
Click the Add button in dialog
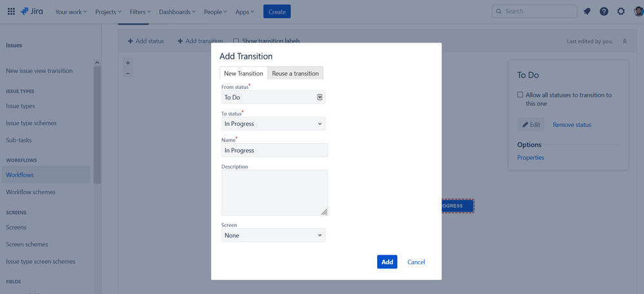[x=387, y=262]
